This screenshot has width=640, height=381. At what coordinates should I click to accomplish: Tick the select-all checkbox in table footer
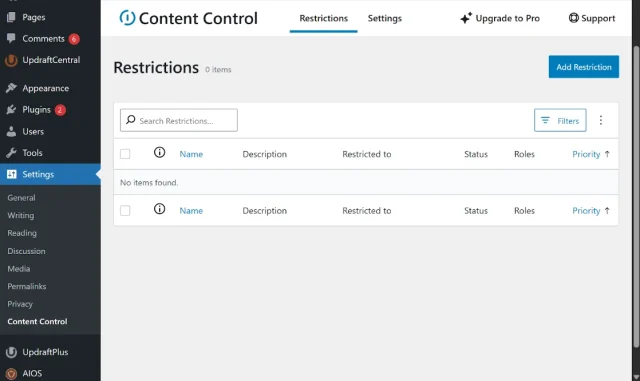(x=125, y=211)
